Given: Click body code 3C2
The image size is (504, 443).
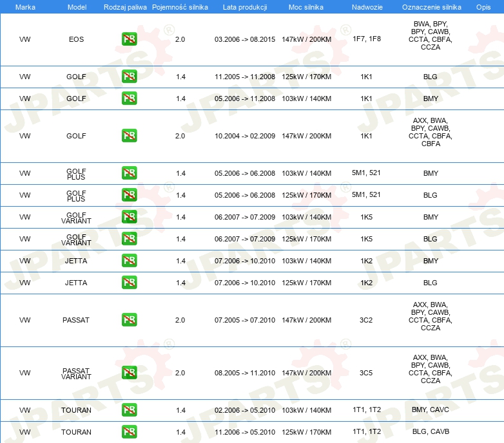Looking at the screenshot, I should 366,320.
